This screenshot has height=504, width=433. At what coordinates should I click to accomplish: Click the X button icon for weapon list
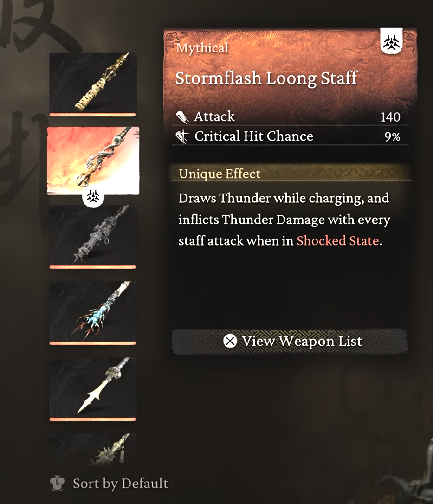(x=230, y=341)
